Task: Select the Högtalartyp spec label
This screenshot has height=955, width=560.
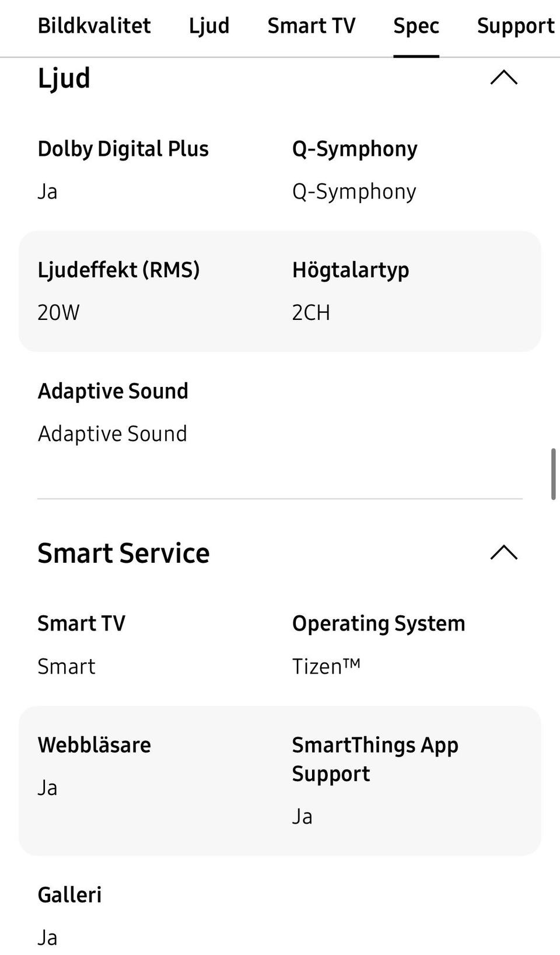Action: (x=351, y=270)
